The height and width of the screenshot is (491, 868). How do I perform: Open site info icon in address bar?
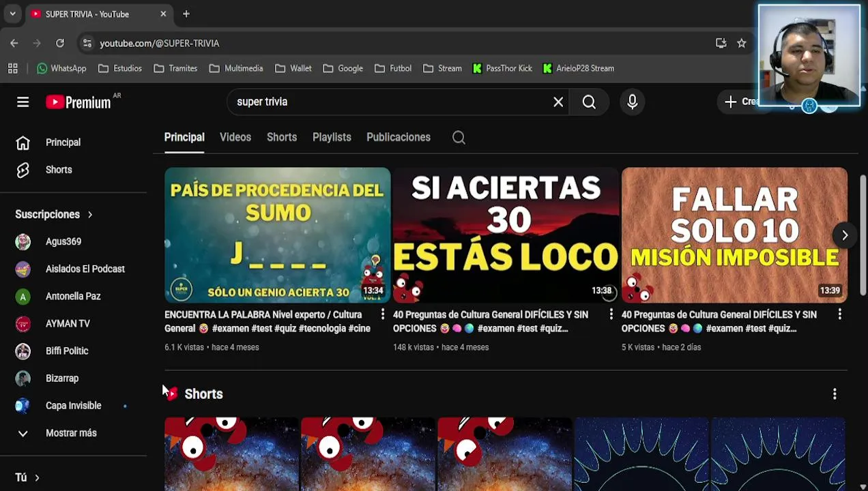coord(87,43)
